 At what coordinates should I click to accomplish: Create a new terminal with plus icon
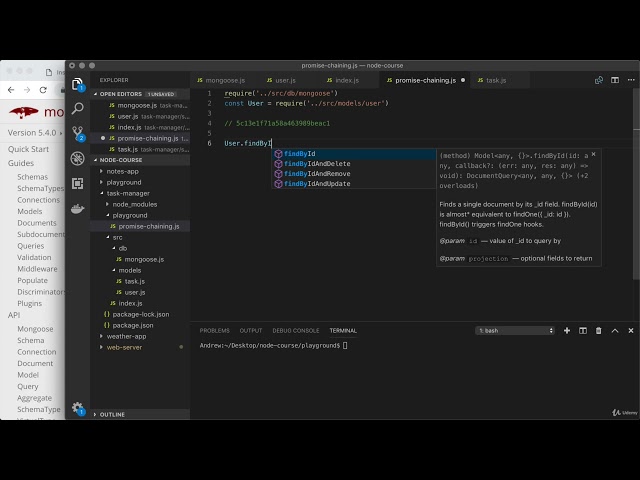pos(567,331)
